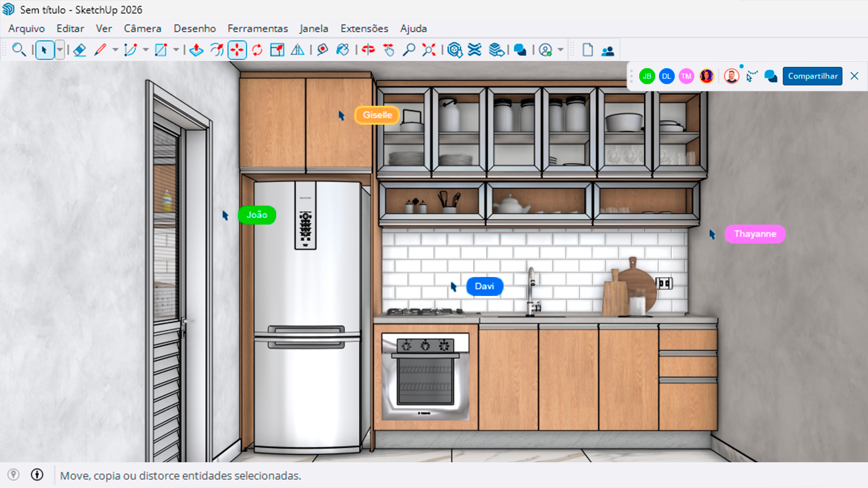The height and width of the screenshot is (488, 868).
Task: Open the Extensões menu
Action: pos(364,28)
